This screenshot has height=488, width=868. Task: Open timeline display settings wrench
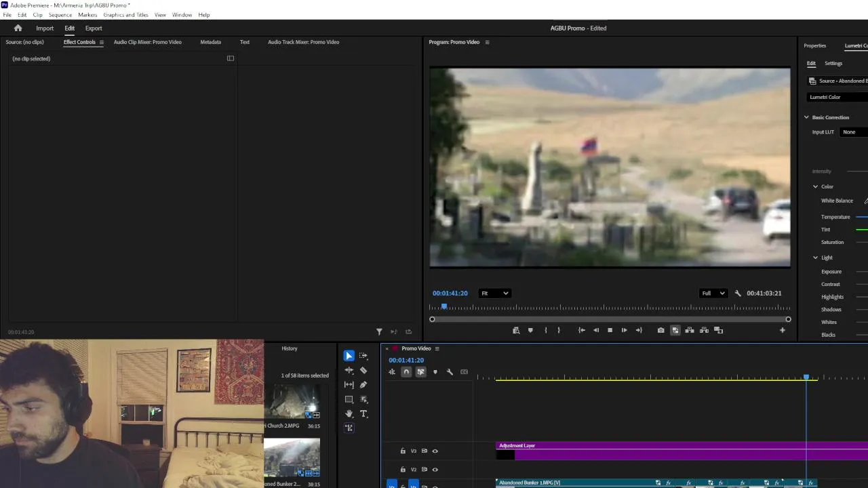point(450,371)
